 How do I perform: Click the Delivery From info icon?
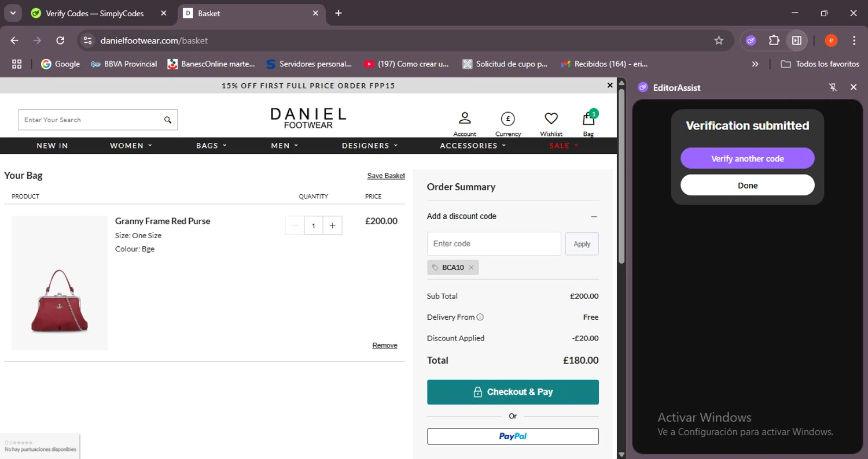pos(480,317)
